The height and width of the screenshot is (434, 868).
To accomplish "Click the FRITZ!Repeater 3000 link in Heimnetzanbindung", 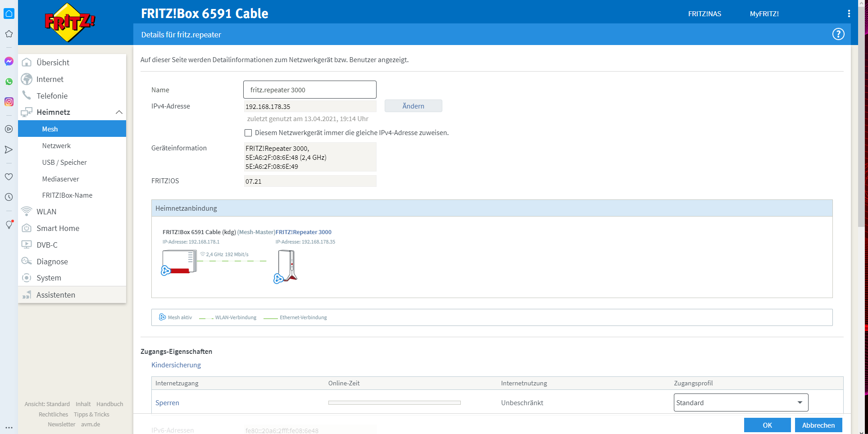I will coord(304,232).
